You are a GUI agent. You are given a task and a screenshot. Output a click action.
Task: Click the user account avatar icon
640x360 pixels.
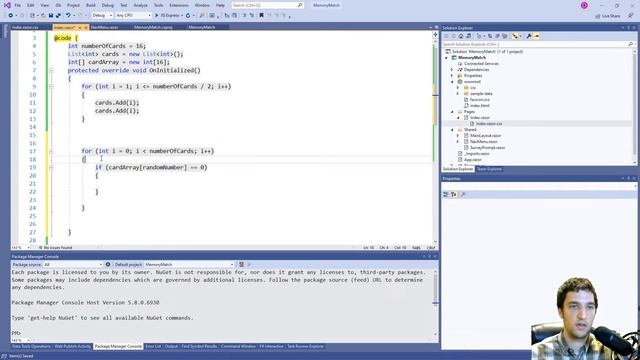584,5
